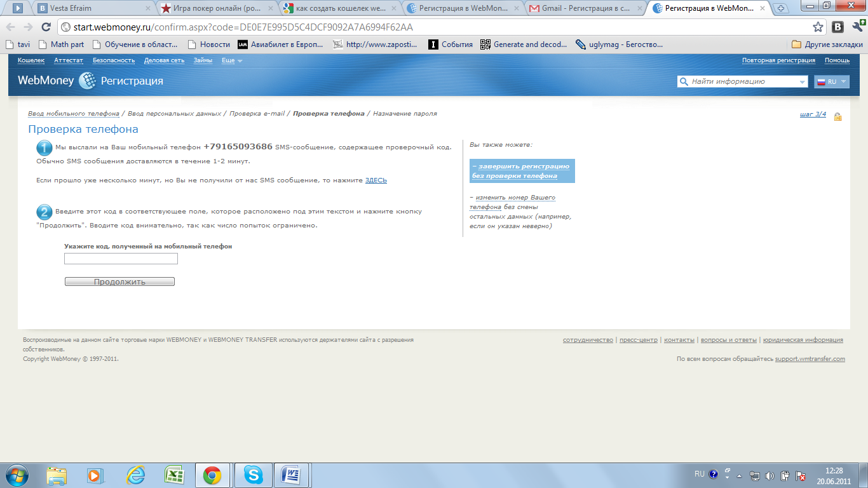Screen dimensions: 868x488
Task: Launch Media Player from taskbar
Action: [x=95, y=475]
